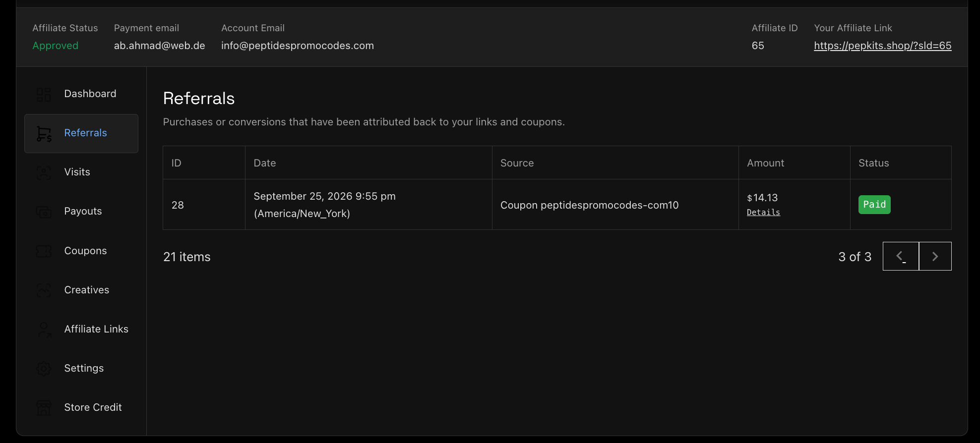The width and height of the screenshot is (980, 443).
Task: Click the Affiliate Links person icon
Action: click(x=44, y=330)
